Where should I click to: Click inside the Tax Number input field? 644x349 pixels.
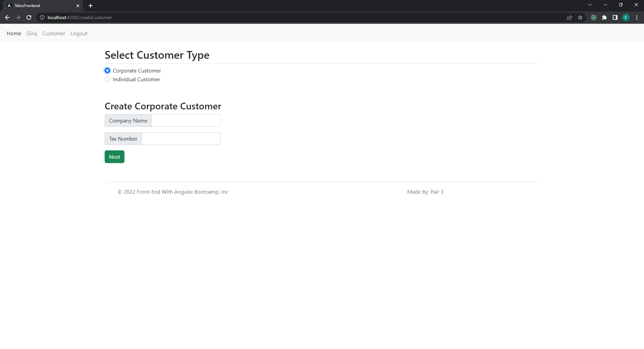(x=181, y=138)
